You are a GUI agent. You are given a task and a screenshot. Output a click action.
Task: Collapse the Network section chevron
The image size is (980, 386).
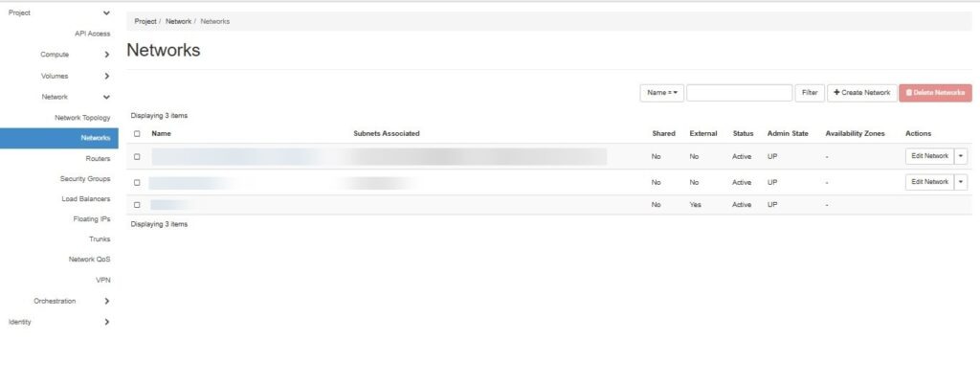pyautogui.click(x=106, y=98)
